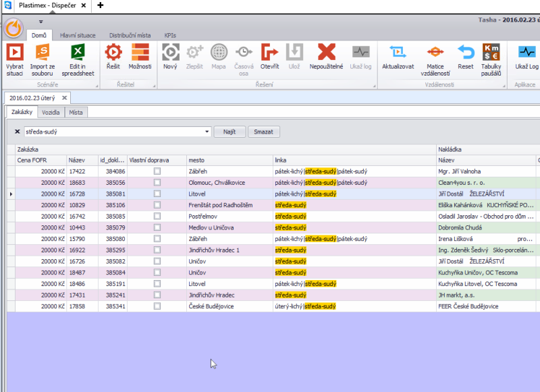Select the Vozidla tab

tap(51, 113)
